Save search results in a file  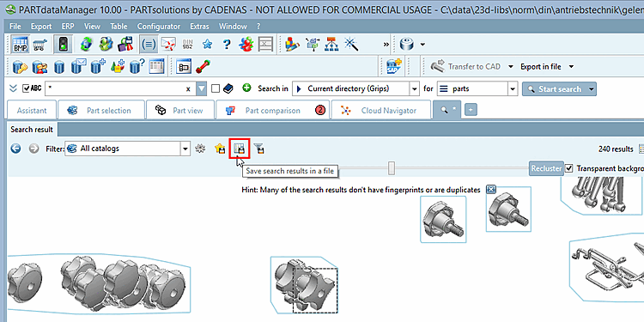tap(240, 149)
